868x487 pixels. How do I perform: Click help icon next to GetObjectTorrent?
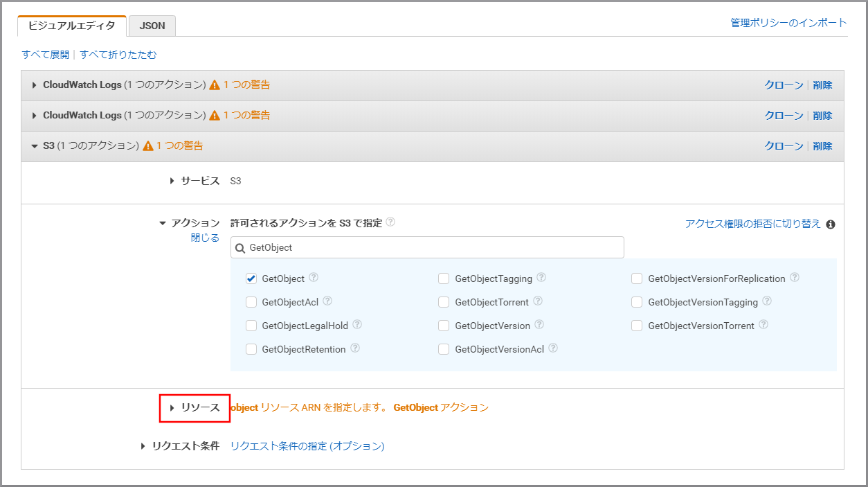(x=538, y=301)
